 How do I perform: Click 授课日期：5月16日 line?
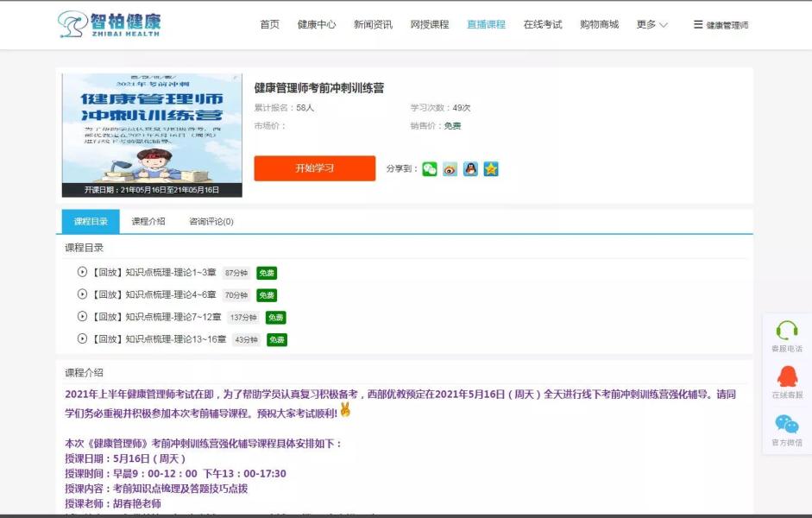point(125,458)
